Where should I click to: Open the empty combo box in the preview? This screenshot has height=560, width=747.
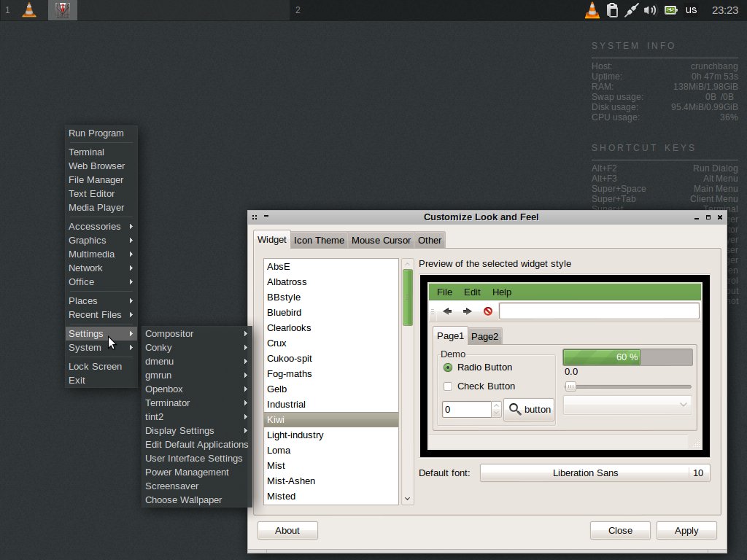point(627,405)
